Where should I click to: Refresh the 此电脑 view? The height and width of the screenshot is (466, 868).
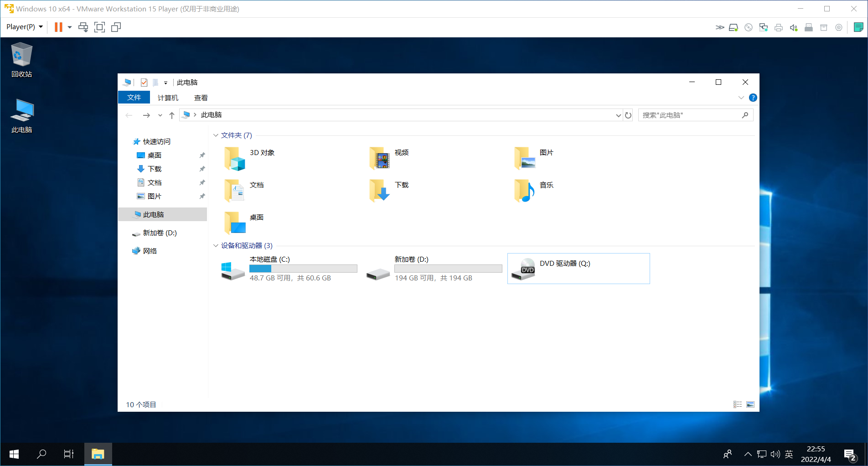628,115
